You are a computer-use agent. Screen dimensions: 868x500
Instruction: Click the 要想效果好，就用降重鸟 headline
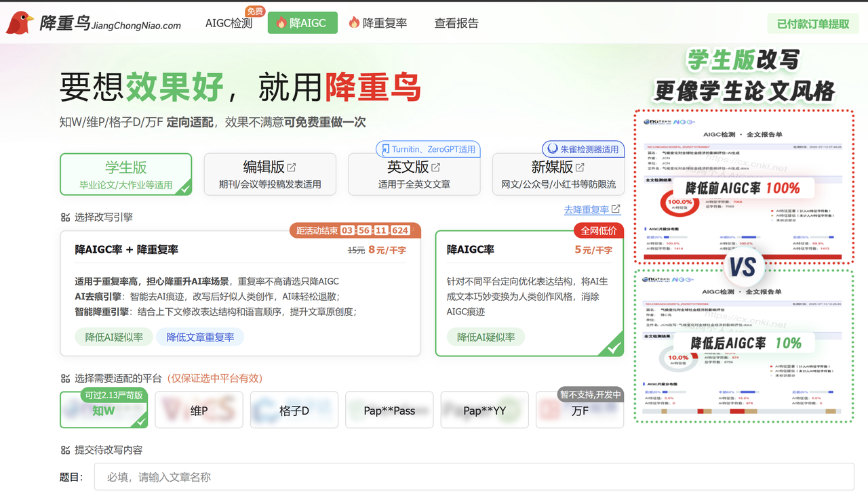point(241,87)
